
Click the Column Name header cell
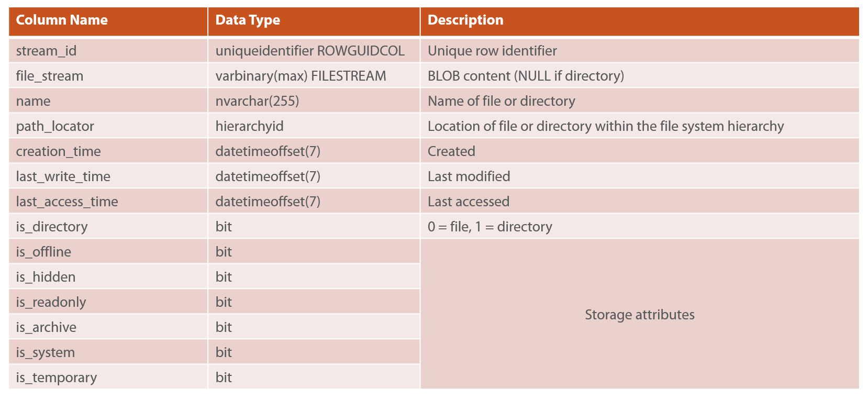(x=108, y=21)
